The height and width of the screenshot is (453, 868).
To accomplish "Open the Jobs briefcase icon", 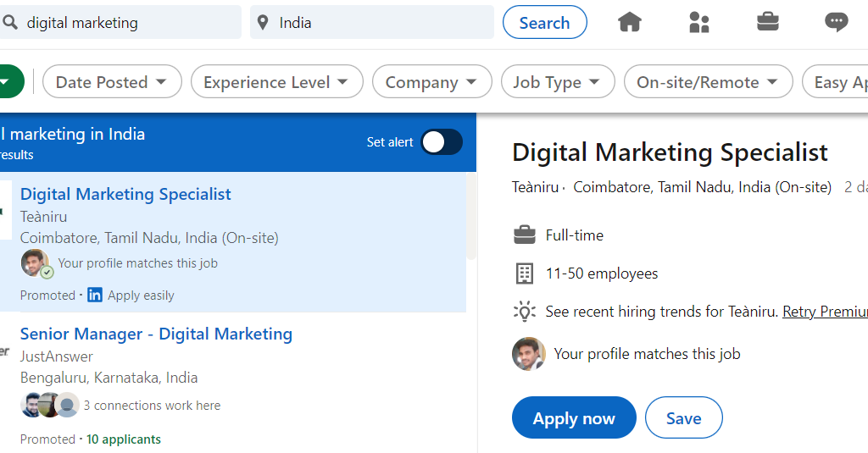I will point(768,22).
